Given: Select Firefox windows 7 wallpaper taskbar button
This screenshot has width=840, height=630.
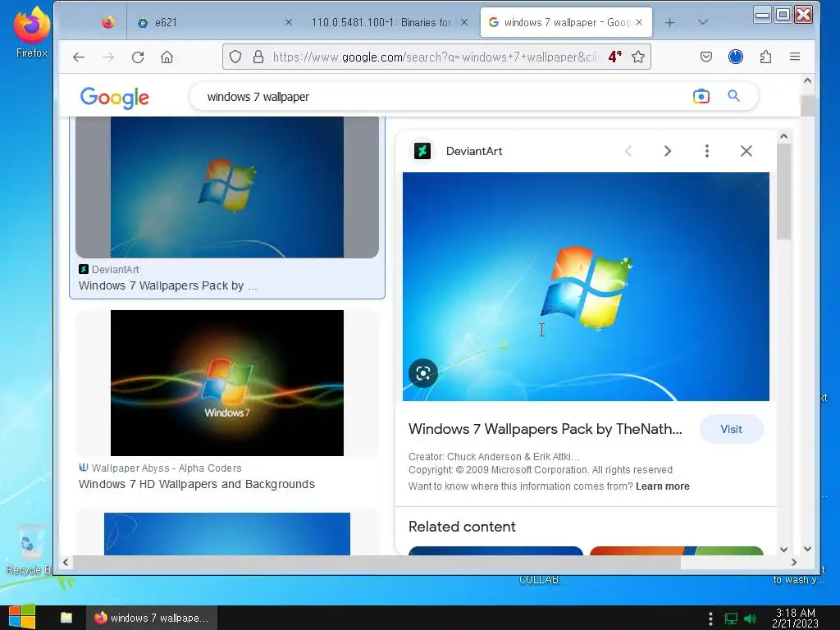Looking at the screenshot, I should coord(152,618).
